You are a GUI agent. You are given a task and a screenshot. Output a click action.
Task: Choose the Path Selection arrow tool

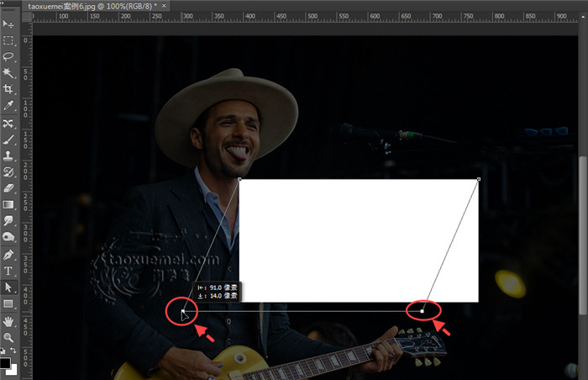(x=8, y=288)
